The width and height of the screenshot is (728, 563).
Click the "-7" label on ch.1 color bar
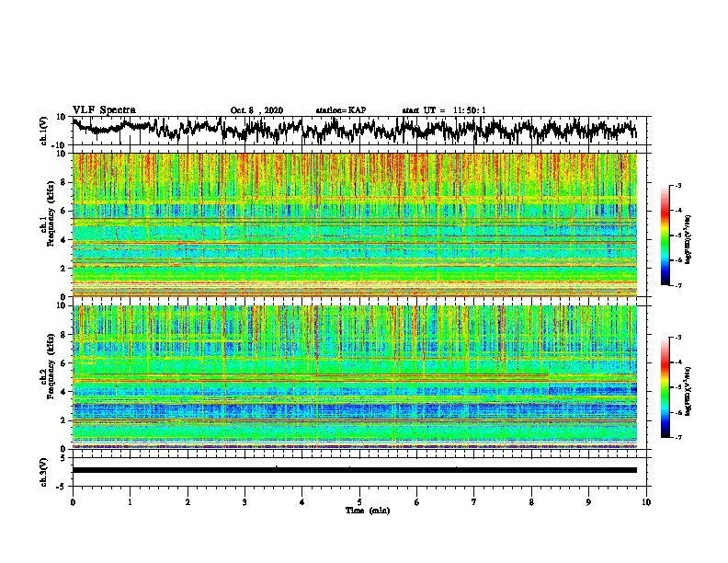coord(677,285)
